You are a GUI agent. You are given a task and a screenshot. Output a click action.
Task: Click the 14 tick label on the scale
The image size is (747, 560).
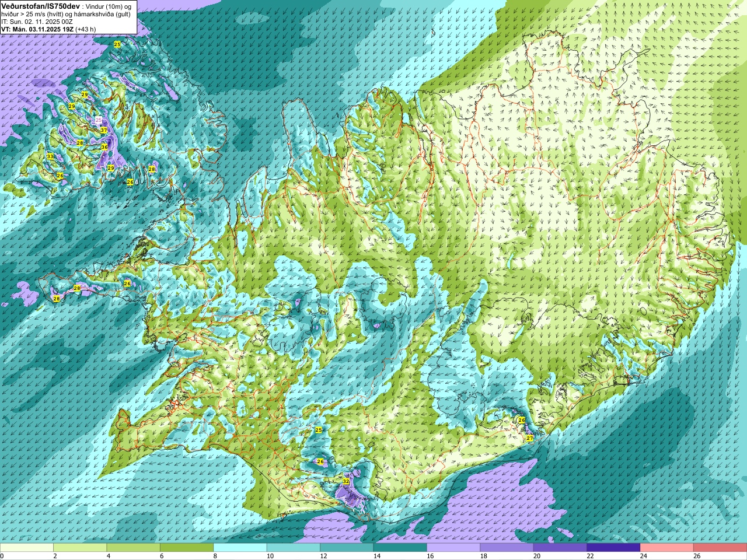point(377,556)
